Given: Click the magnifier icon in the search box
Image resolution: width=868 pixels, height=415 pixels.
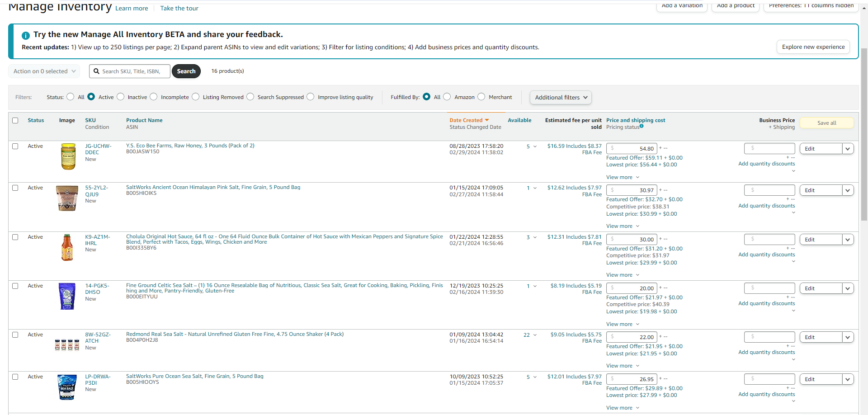Looking at the screenshot, I should 96,71.
